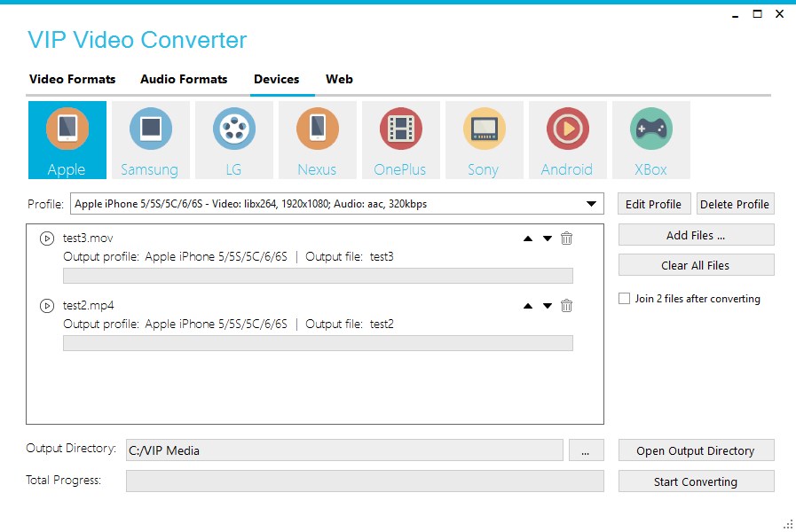Play preview of test2.mp4
The image size is (796, 532).
coord(47,306)
